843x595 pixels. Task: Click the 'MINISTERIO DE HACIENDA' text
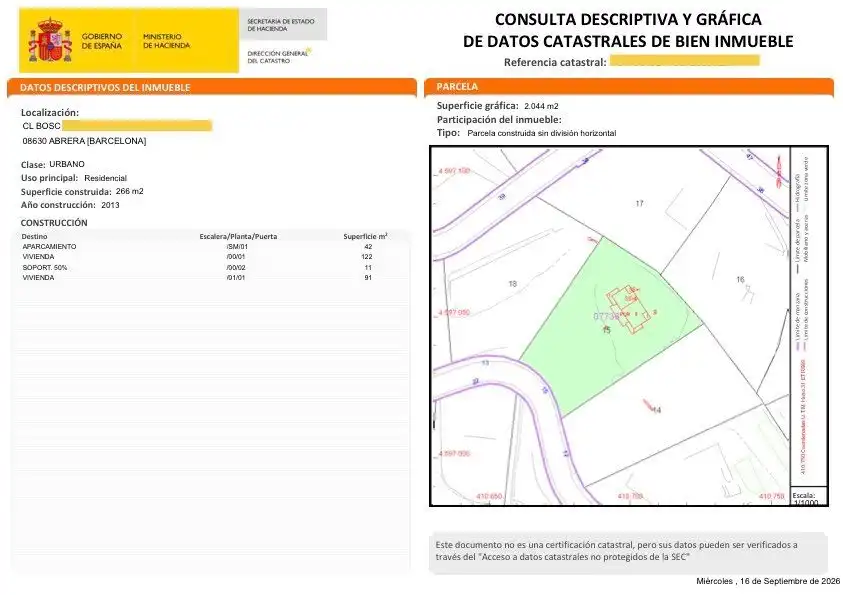166,41
